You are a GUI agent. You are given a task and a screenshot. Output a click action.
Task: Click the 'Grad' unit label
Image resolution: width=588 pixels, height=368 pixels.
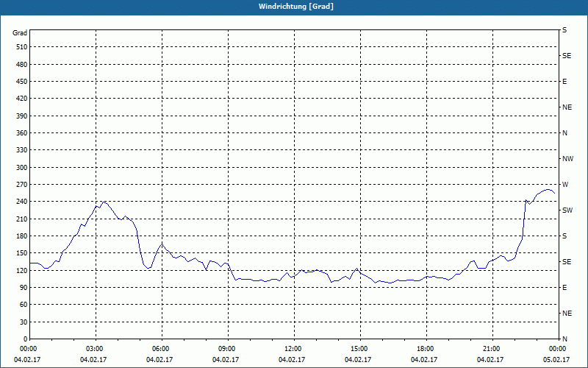pyautogui.click(x=20, y=33)
